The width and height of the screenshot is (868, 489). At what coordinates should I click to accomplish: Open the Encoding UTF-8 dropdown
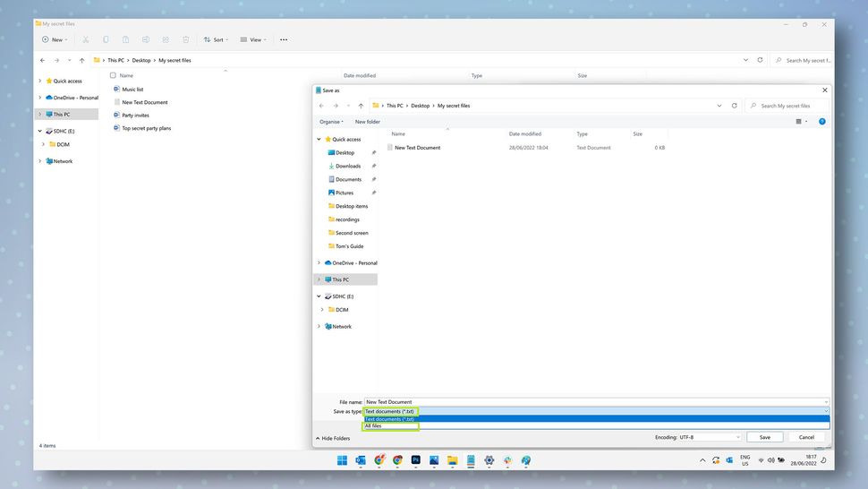(710, 437)
